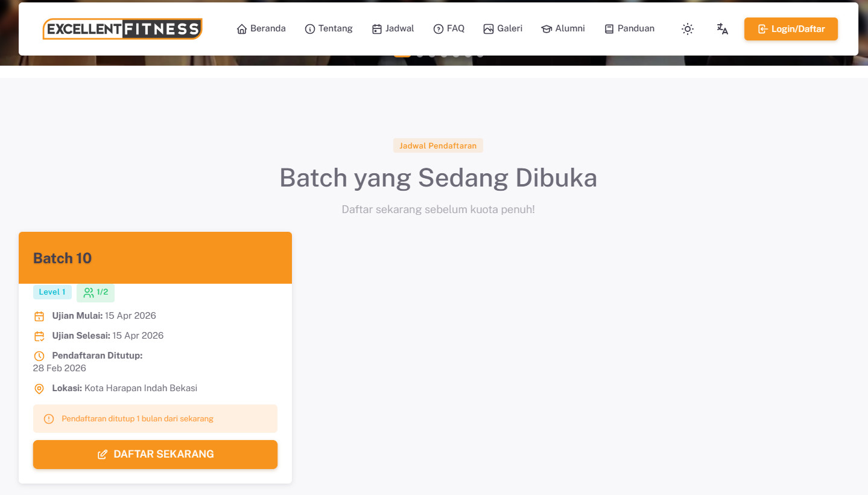Click the Level 1 badge on Batch 10
Screen dimensions: 868x495
click(x=52, y=292)
